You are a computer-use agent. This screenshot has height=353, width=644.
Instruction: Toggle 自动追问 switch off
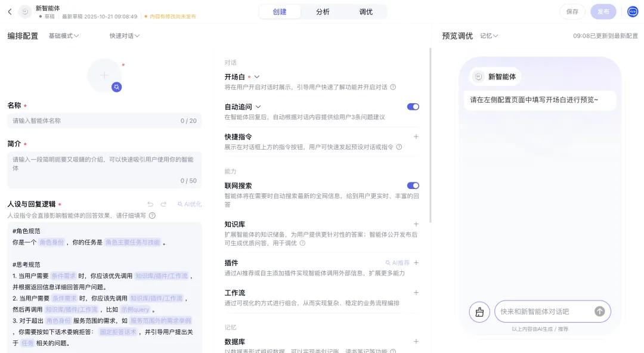[413, 107]
